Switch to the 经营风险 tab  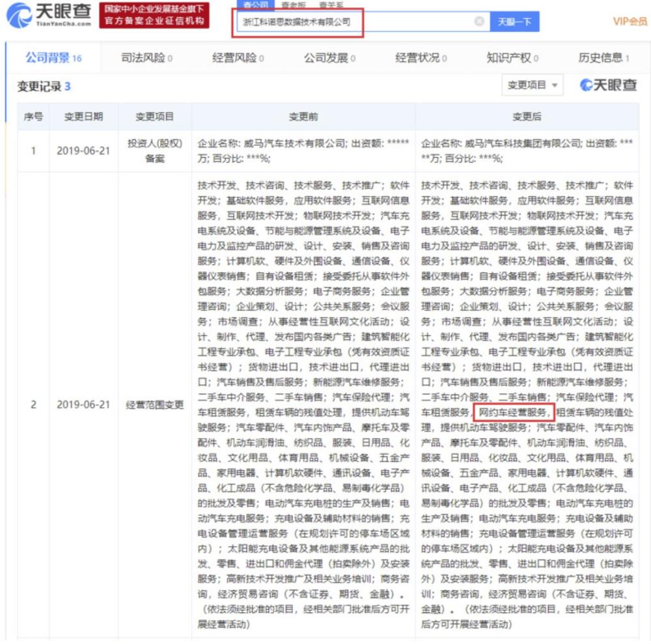tap(238, 58)
